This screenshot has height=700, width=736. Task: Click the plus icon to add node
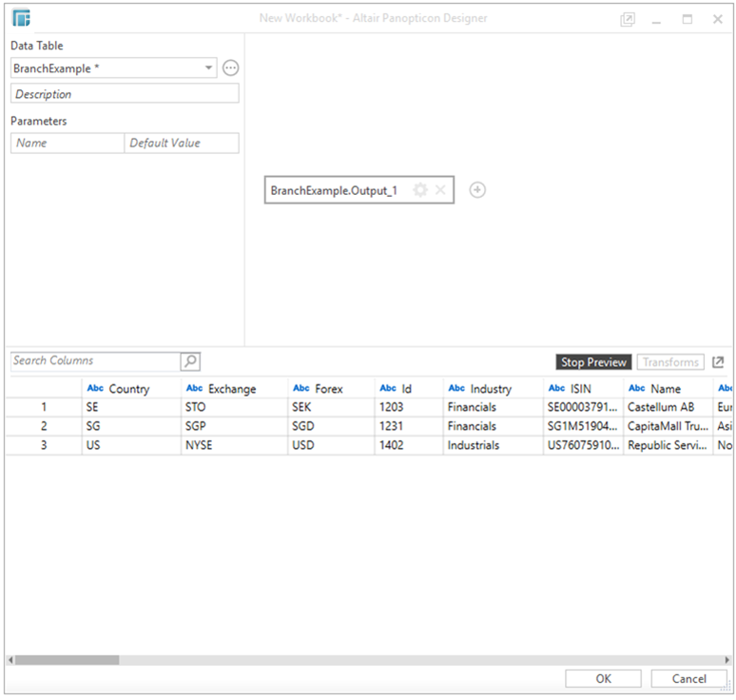point(477,190)
